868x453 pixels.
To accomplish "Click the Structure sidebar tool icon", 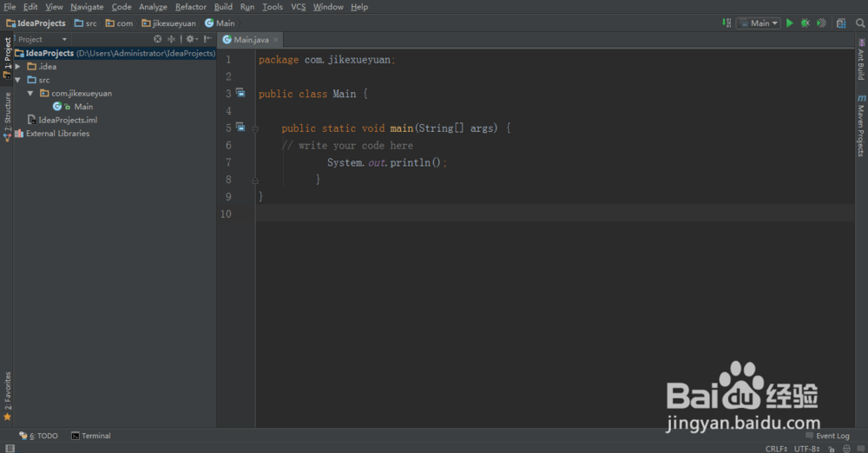I will click(7, 137).
